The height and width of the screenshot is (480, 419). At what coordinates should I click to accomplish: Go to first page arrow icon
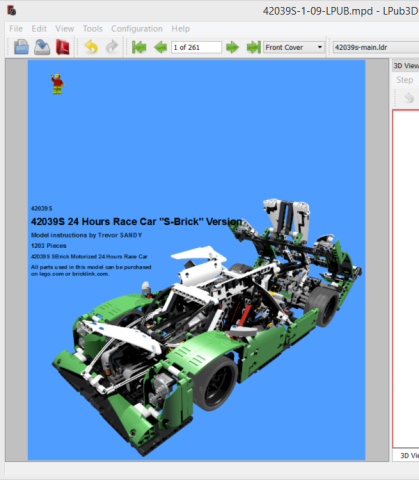[139, 47]
